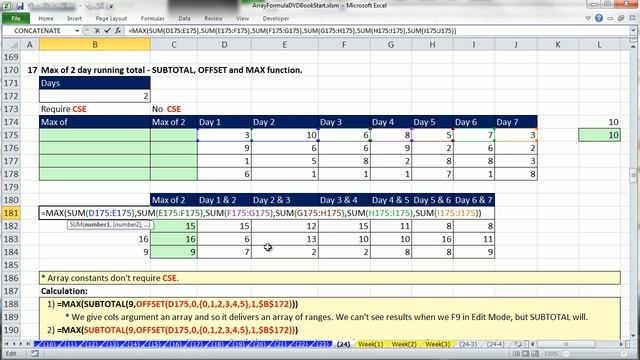
Task: Open the Insert ribbon tab
Action: [x=74, y=18]
